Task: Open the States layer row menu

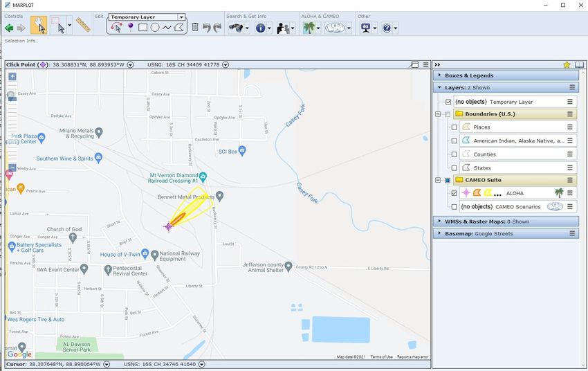Action: tap(569, 168)
